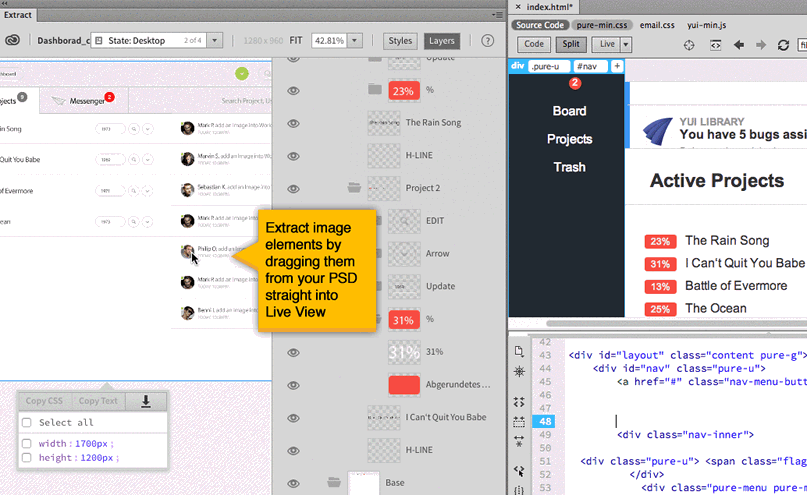Click the Live view button
The height and width of the screenshot is (495, 807).
[607, 44]
